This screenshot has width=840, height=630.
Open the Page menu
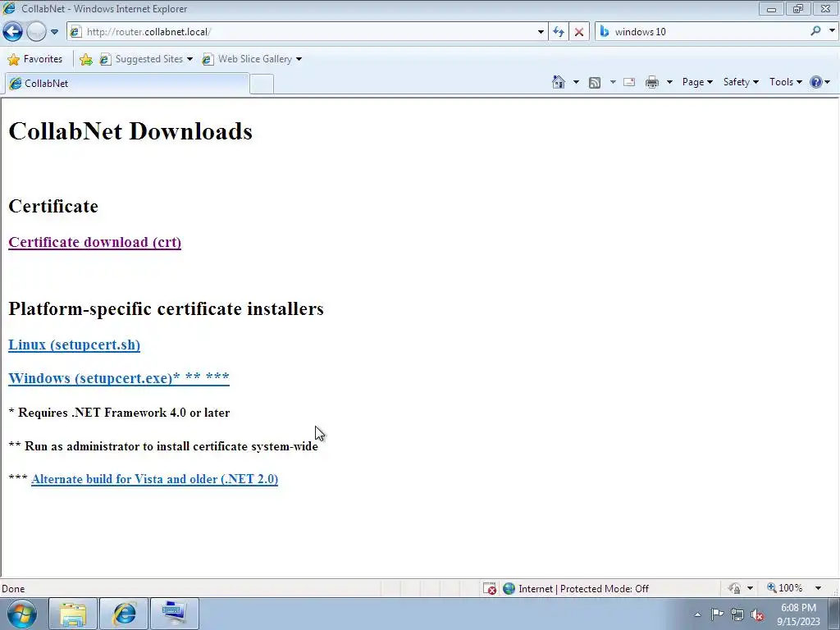tap(697, 82)
